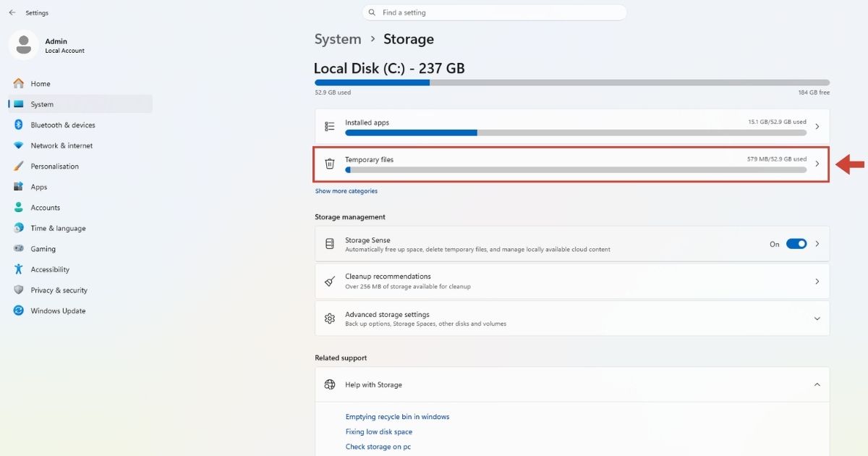Image resolution: width=868 pixels, height=456 pixels.
Task: Click Show more categories link
Action: click(346, 191)
